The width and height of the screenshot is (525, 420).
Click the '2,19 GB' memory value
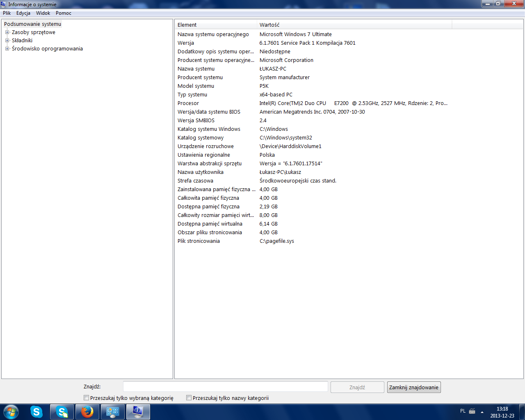(x=269, y=206)
